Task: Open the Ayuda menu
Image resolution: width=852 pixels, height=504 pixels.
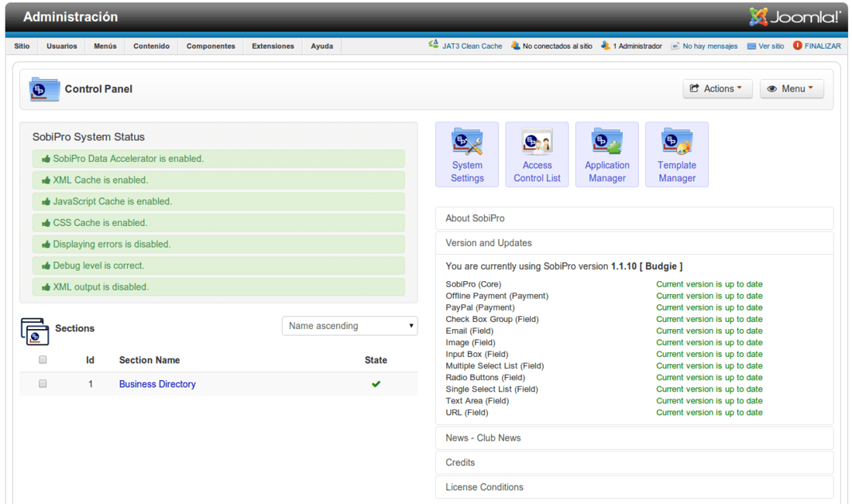Action: pyautogui.click(x=321, y=46)
